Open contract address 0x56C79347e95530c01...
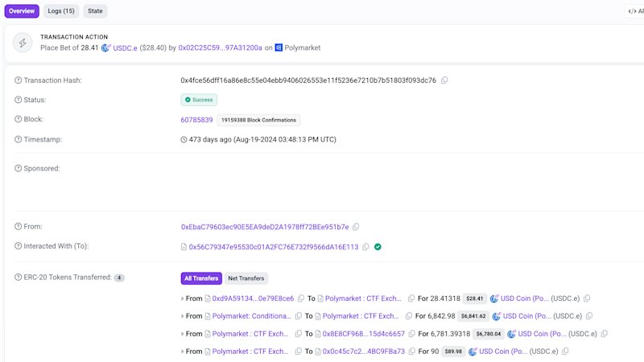644x362 pixels. tap(274, 247)
